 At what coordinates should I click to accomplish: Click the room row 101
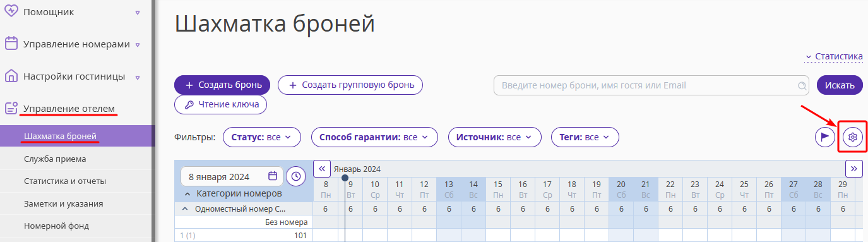[x=244, y=236]
